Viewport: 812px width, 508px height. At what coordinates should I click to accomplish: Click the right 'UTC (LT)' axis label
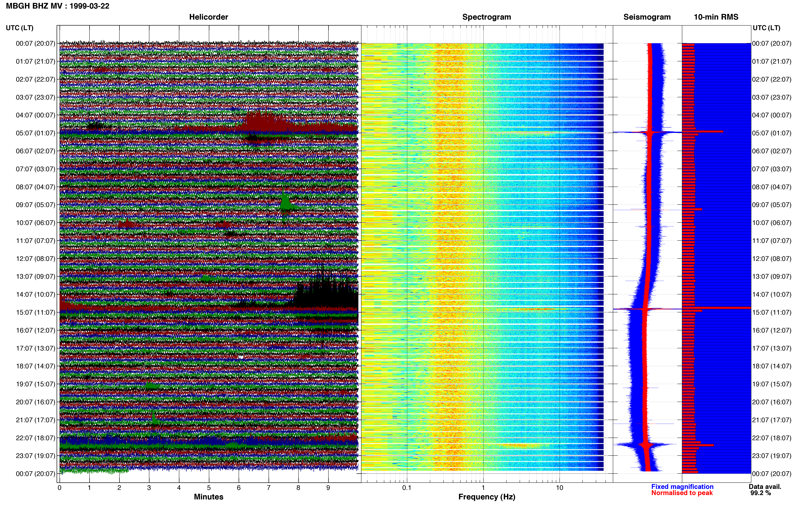tap(766, 28)
